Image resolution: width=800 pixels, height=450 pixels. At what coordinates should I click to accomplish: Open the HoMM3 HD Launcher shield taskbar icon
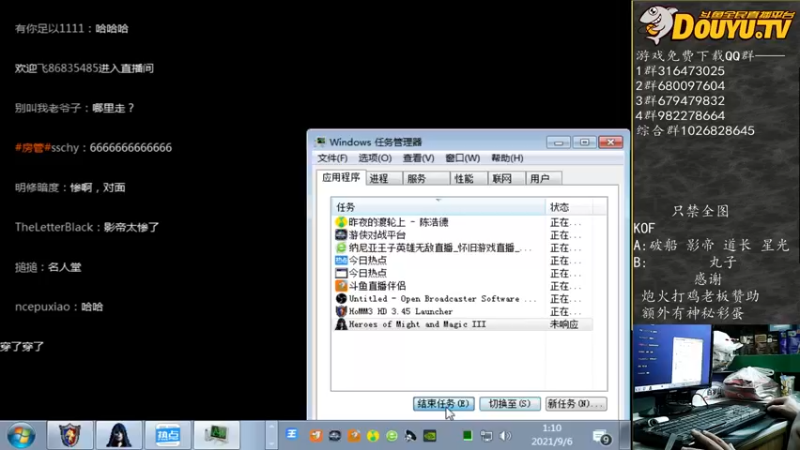pyautogui.click(x=70, y=435)
